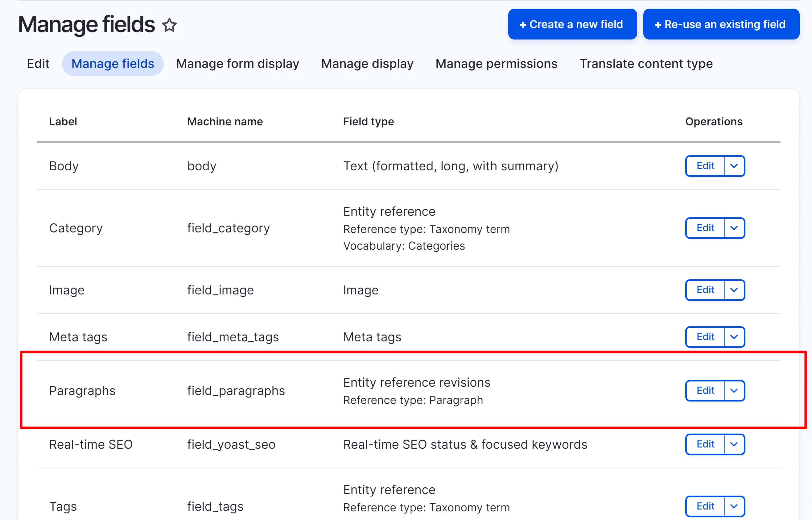Expand operations dropdown for Category row

(734, 228)
